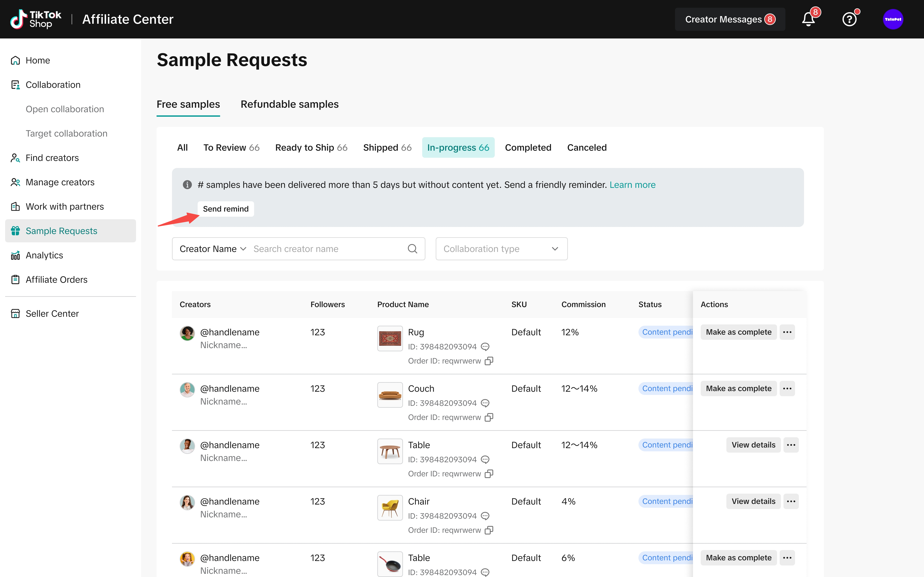This screenshot has height=577, width=924.
Task: Open more actions for Rug row
Action: coord(787,332)
